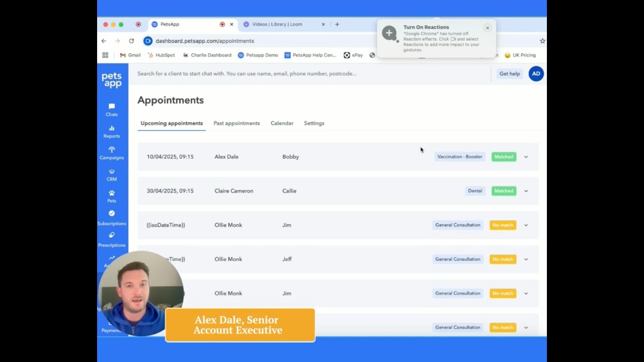Open the HubSpot bookmark
The width and height of the screenshot is (644, 362).
click(x=161, y=55)
